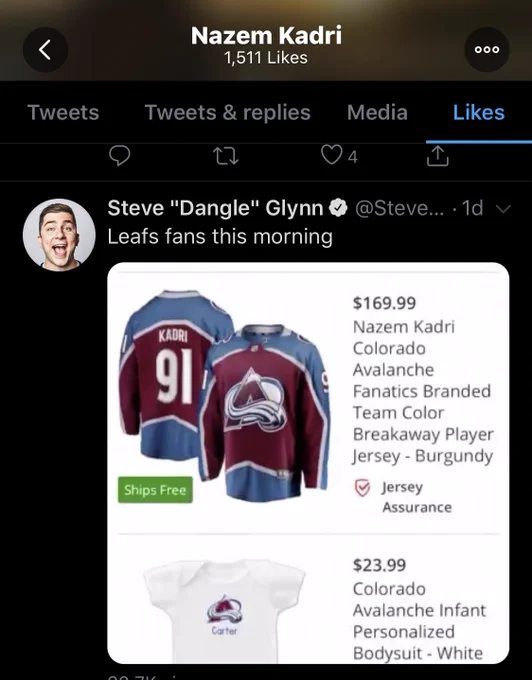Tap the @Steve... handle link
Viewport: 532px width, 680px height.
[x=400, y=208]
